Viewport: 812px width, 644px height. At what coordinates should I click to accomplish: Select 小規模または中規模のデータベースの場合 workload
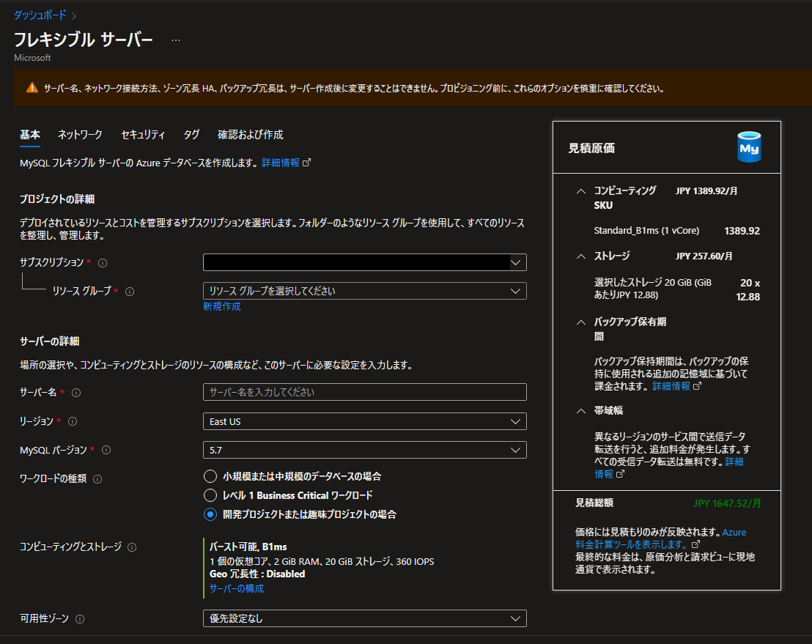click(x=210, y=476)
